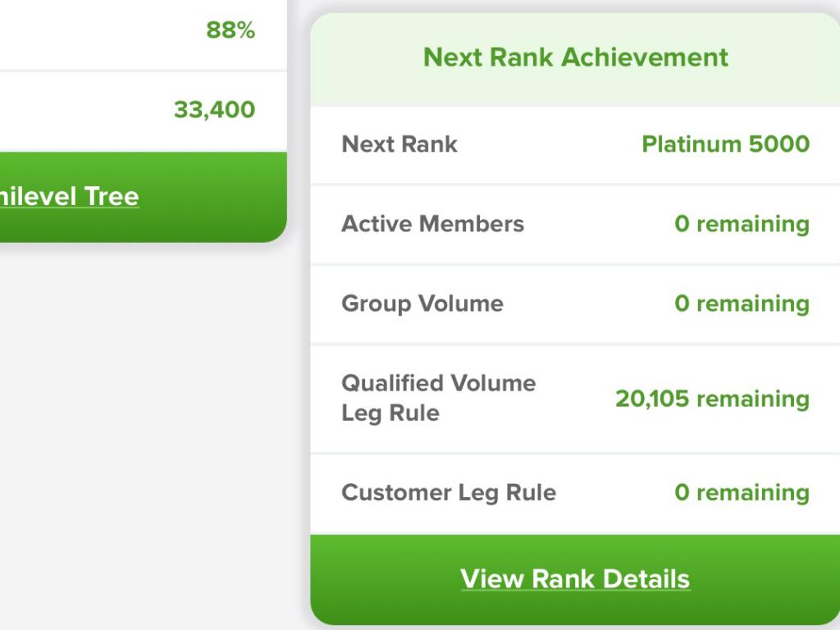Viewport: 840px width, 630px height.
Task: Click Customer Leg Rule 0 remaining value
Action: pos(742,493)
